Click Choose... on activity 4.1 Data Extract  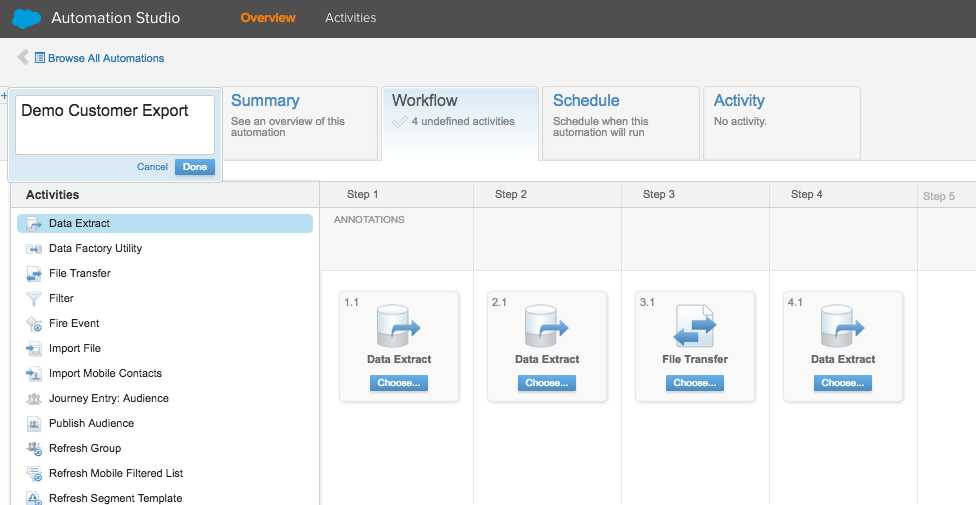pos(843,383)
